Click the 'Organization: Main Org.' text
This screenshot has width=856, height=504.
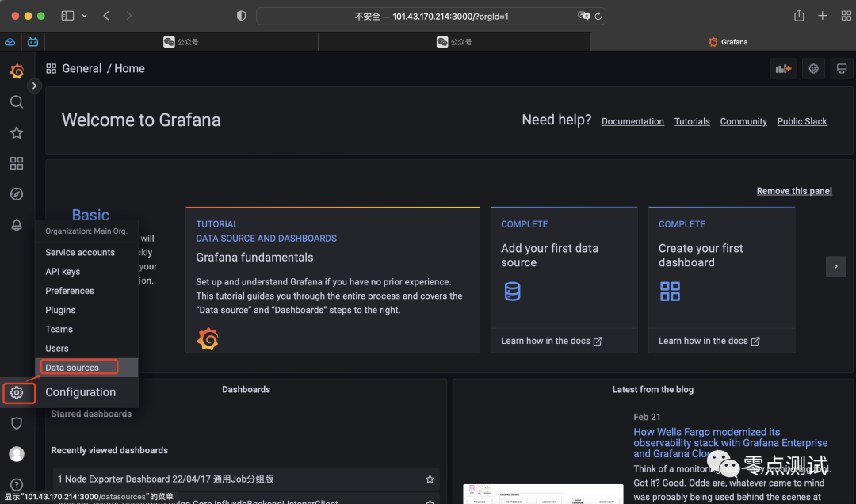point(86,231)
